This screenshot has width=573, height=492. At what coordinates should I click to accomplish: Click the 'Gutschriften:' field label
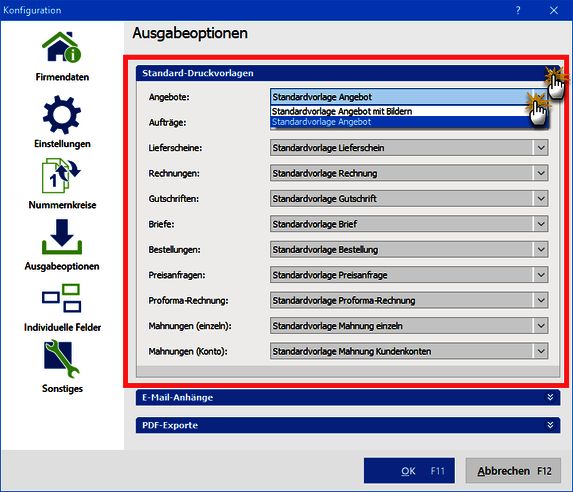[x=174, y=198]
